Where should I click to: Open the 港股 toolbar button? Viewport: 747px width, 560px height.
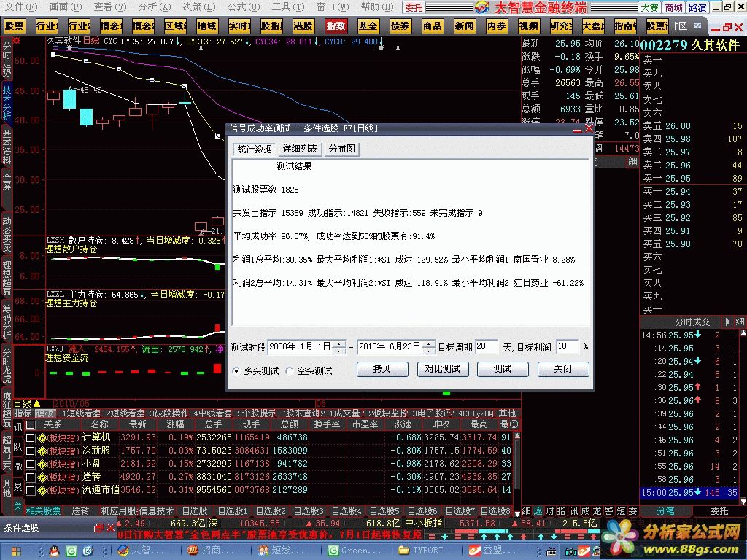click(x=303, y=26)
